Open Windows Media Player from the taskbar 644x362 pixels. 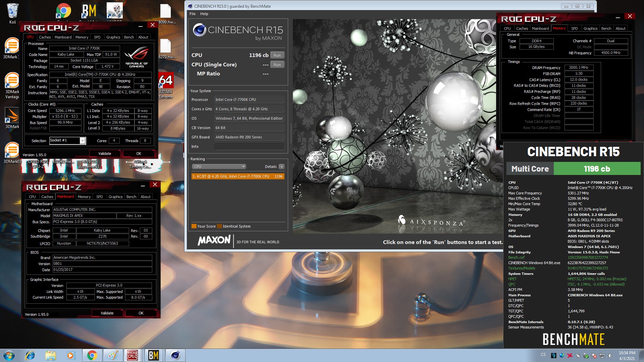point(70,355)
